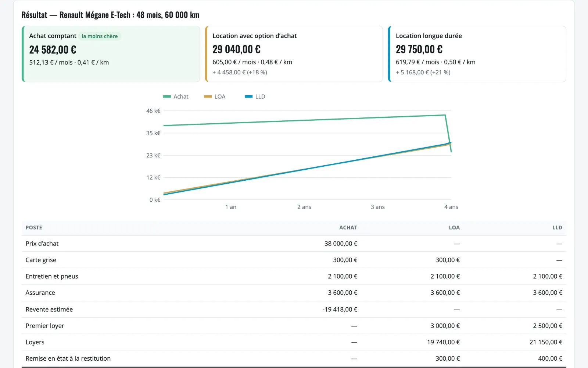Screen dimensions: 588x368
Task: Select the Location avec option d'achat card
Action: [294, 54]
